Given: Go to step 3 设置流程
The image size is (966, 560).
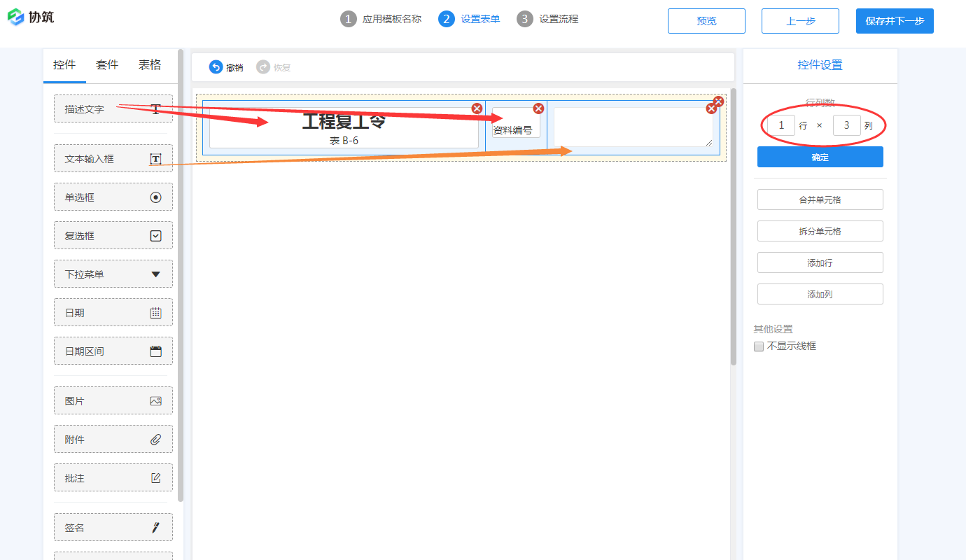Looking at the screenshot, I should tap(548, 20).
